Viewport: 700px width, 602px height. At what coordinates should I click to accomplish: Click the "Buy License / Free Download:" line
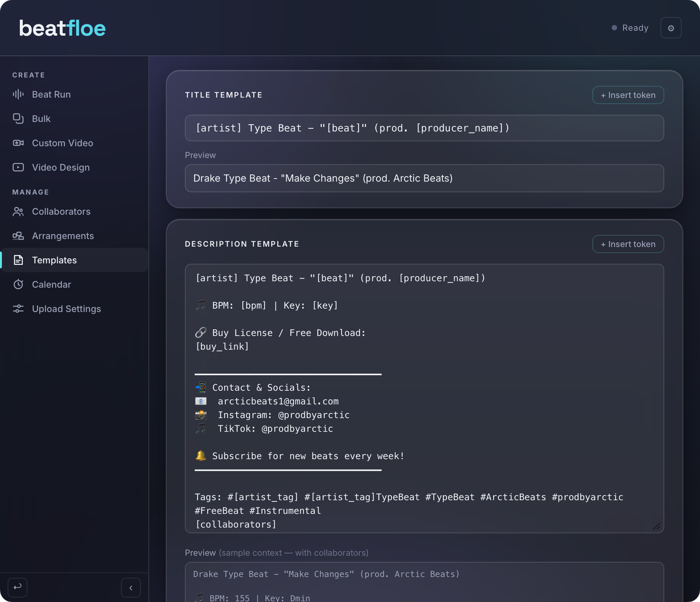[280, 333]
